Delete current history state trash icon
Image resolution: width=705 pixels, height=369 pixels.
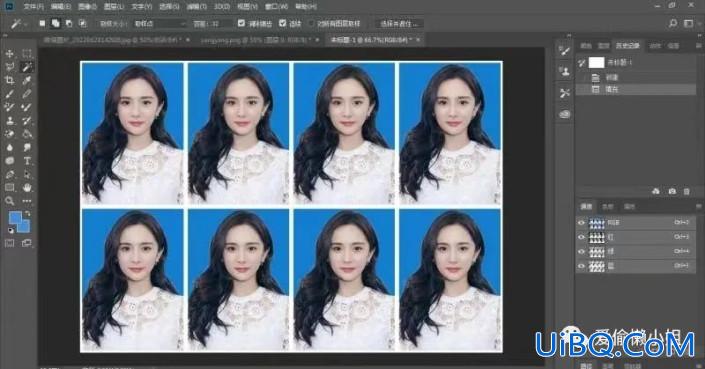(687, 191)
